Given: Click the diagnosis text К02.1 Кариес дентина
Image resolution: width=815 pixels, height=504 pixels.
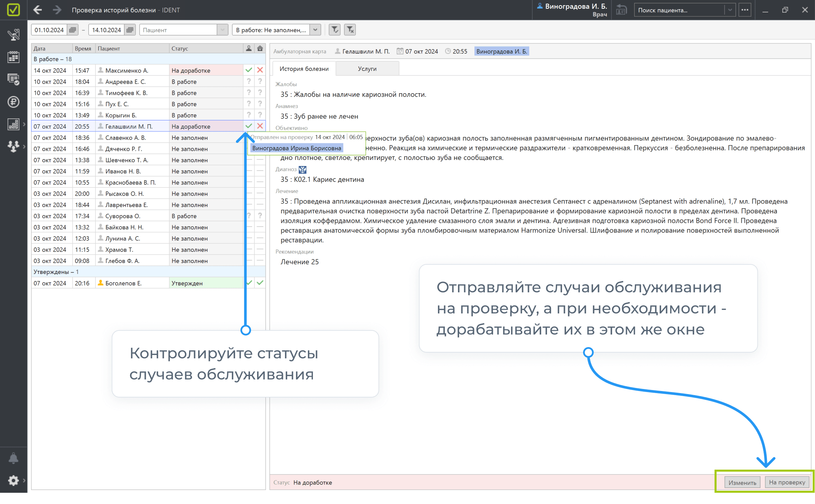Looking at the screenshot, I should coord(329,179).
